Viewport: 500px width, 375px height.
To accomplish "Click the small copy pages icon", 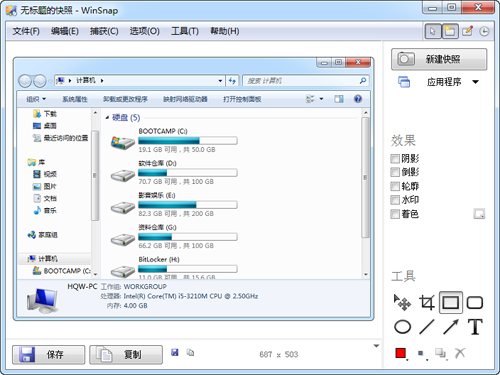I will (190, 352).
